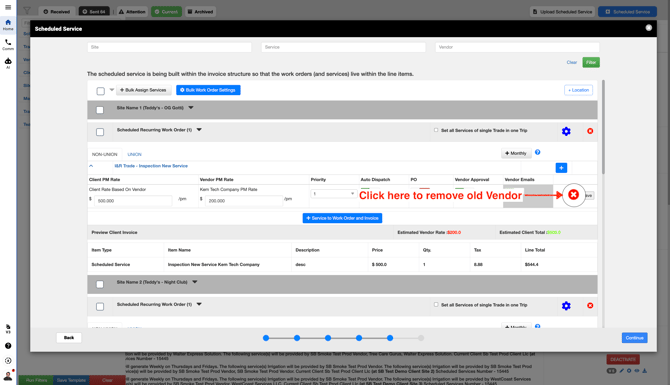670x385 pixels.
Task: Focus the Service filter field
Action: [x=343, y=47]
